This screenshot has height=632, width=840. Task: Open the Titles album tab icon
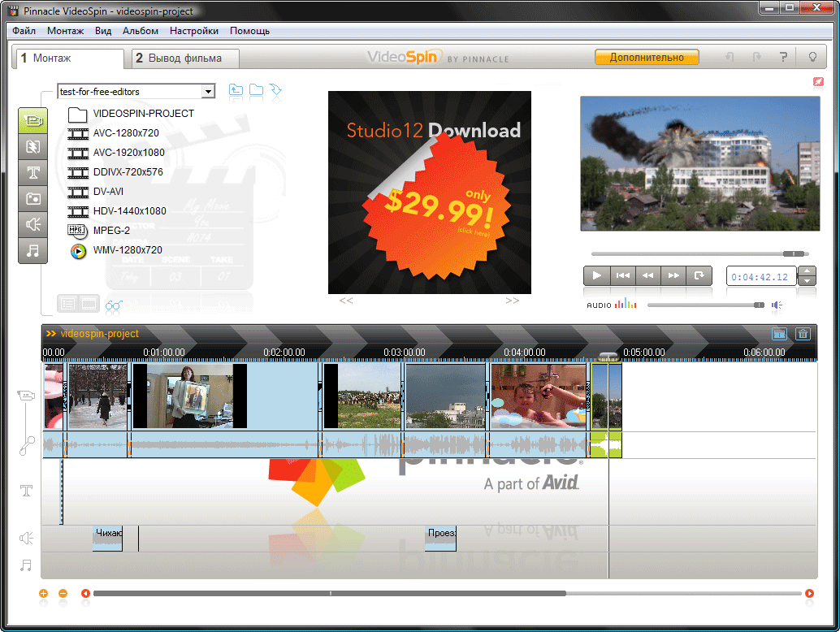click(32, 172)
